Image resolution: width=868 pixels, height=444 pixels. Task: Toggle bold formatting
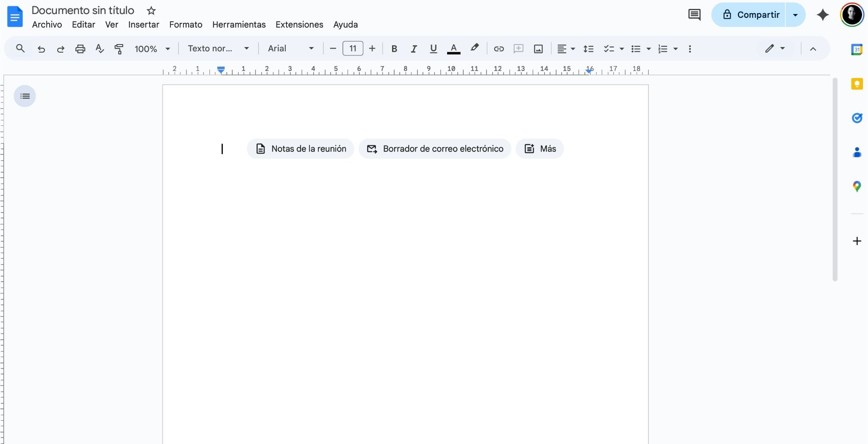click(394, 49)
